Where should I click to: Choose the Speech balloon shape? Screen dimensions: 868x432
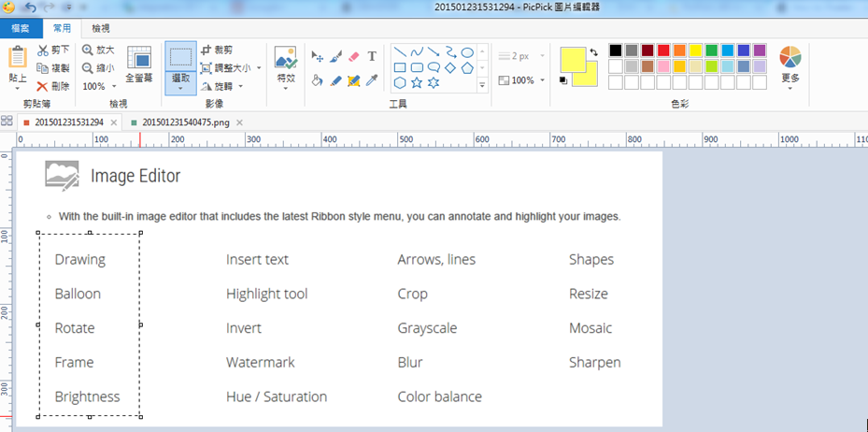click(434, 67)
